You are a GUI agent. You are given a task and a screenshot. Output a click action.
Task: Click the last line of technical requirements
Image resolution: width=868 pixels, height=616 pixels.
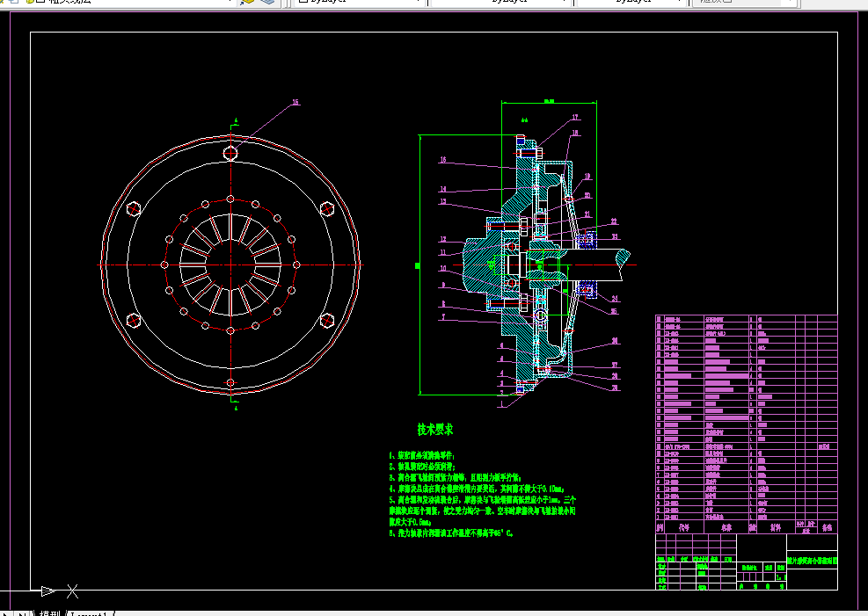(x=450, y=533)
